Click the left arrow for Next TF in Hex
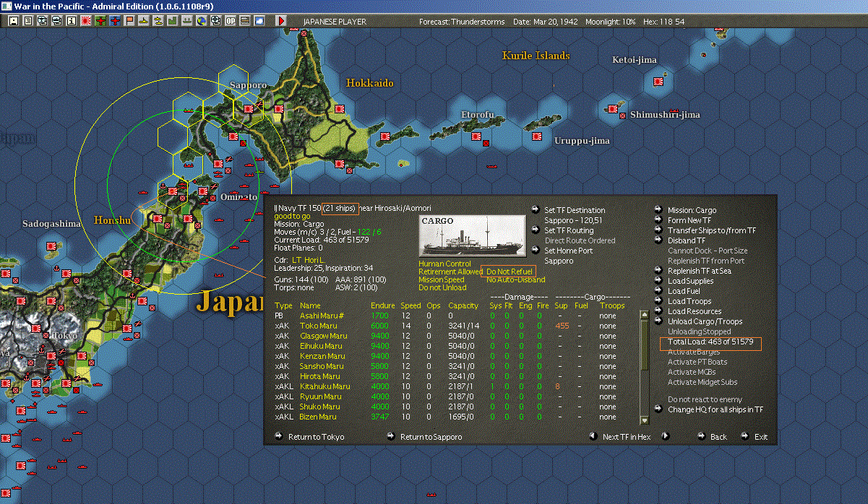Image resolution: width=868 pixels, height=504 pixels. tap(593, 436)
